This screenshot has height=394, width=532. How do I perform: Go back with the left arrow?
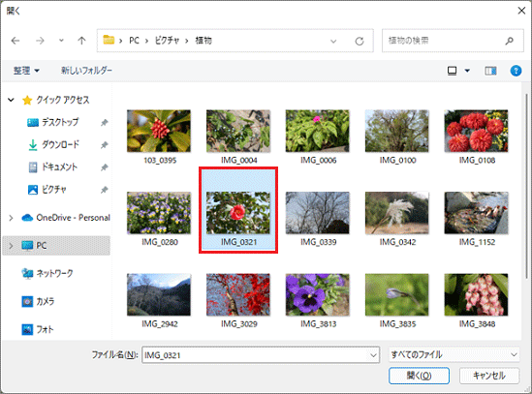16,41
